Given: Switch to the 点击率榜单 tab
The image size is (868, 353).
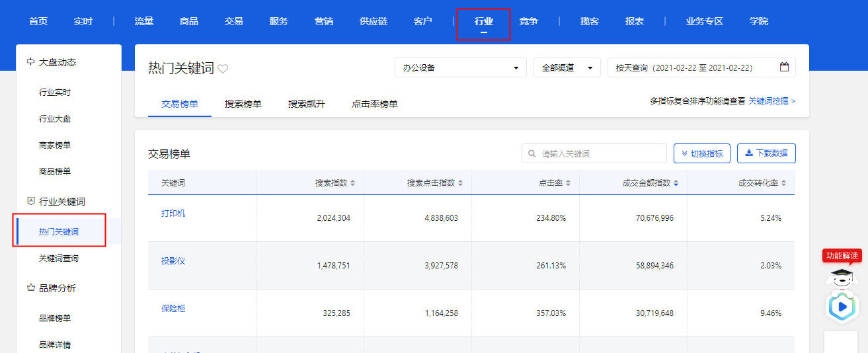Looking at the screenshot, I should pos(375,104).
